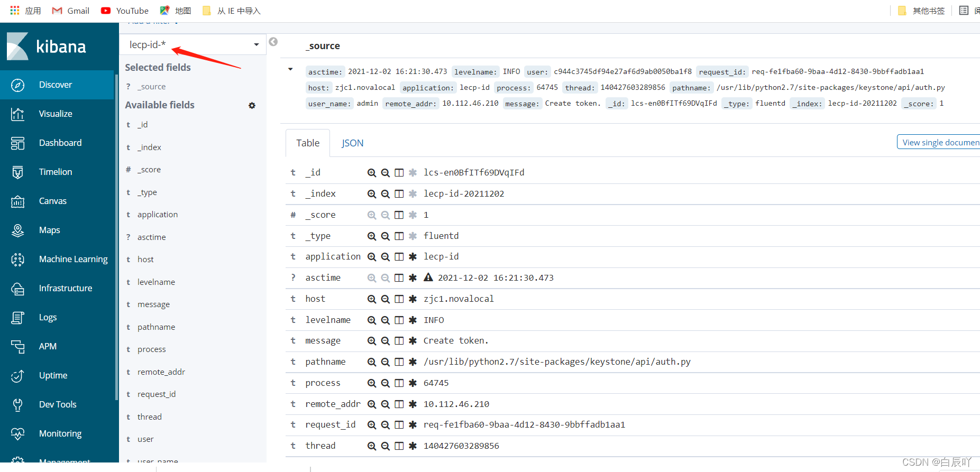The width and height of the screenshot is (980, 472).
Task: Open the YouTube bookmark
Action: coord(125,11)
